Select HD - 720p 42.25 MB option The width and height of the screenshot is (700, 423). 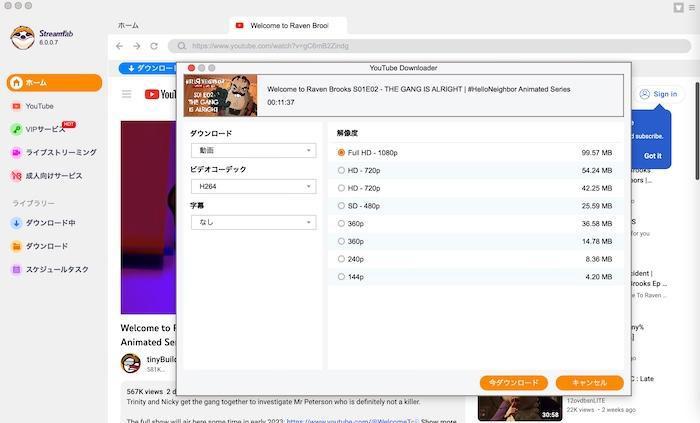[475, 188]
